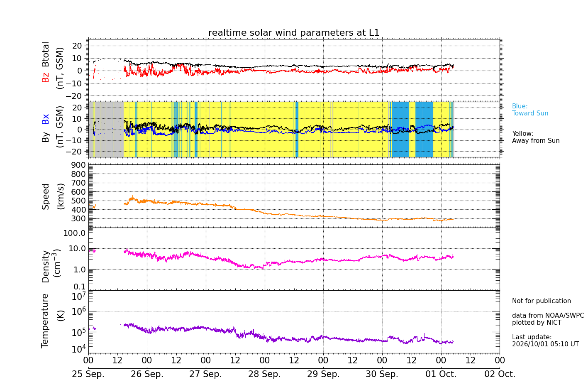588x392 pixels.
Task: Click the 900 tick on the Speed axis
Action: click(x=79, y=165)
